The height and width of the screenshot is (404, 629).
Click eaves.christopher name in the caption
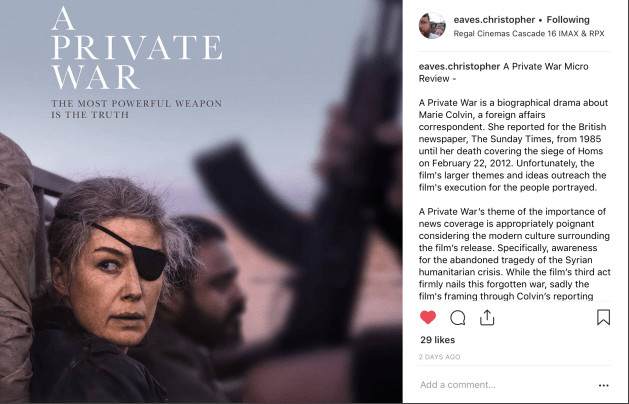coord(459,67)
